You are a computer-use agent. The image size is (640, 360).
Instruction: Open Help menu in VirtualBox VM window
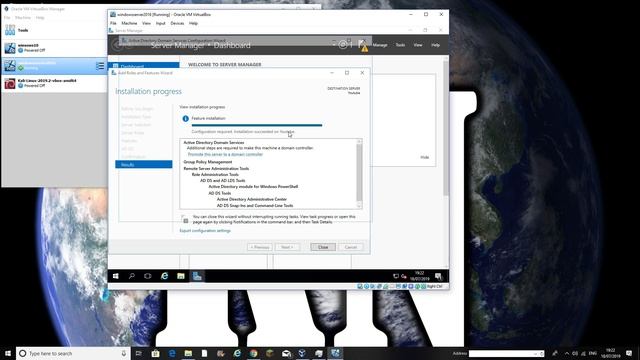pos(193,23)
